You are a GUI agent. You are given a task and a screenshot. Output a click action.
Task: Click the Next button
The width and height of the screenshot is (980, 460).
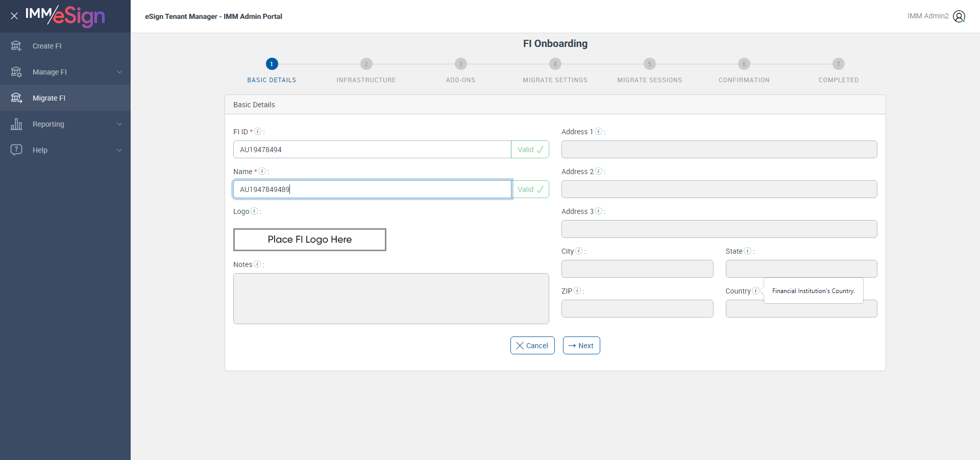tap(581, 346)
